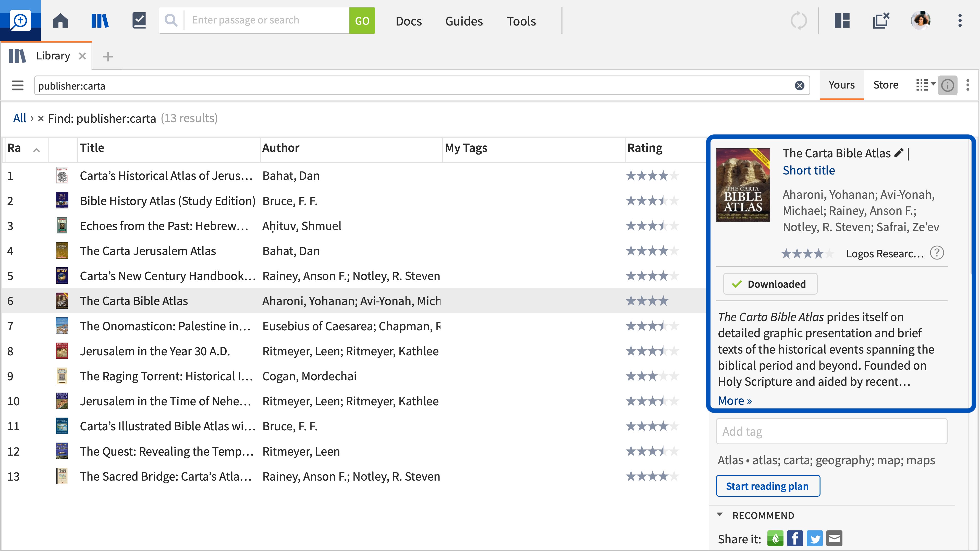Toggle the resource information panel

[947, 85]
